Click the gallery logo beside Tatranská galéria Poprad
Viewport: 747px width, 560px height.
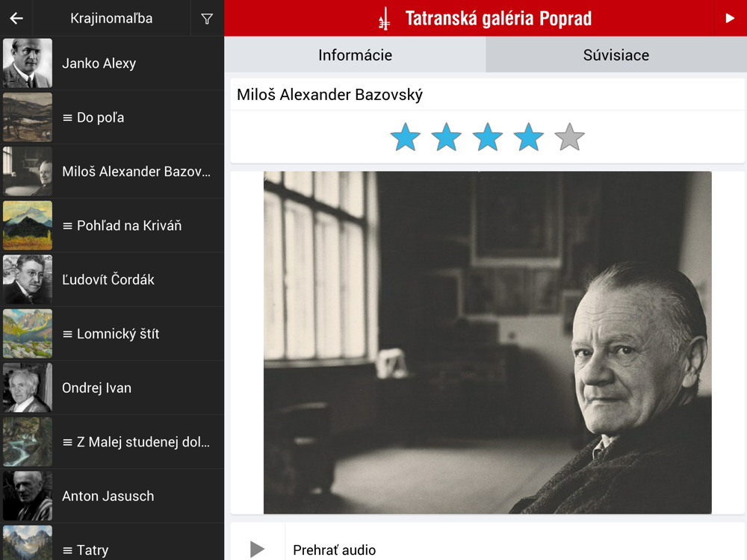[x=384, y=19]
